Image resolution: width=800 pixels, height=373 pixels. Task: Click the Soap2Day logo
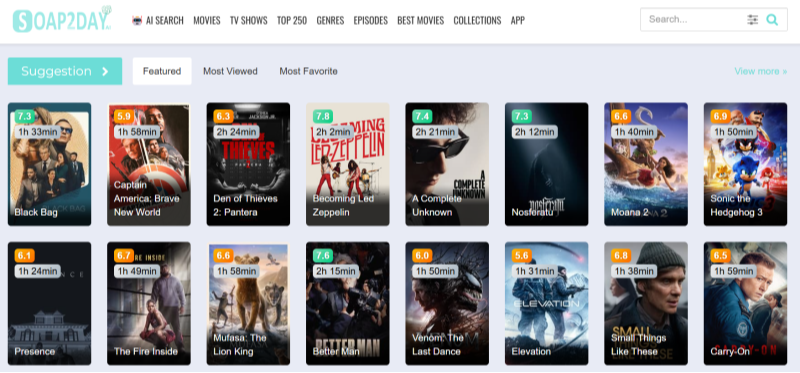click(62, 19)
